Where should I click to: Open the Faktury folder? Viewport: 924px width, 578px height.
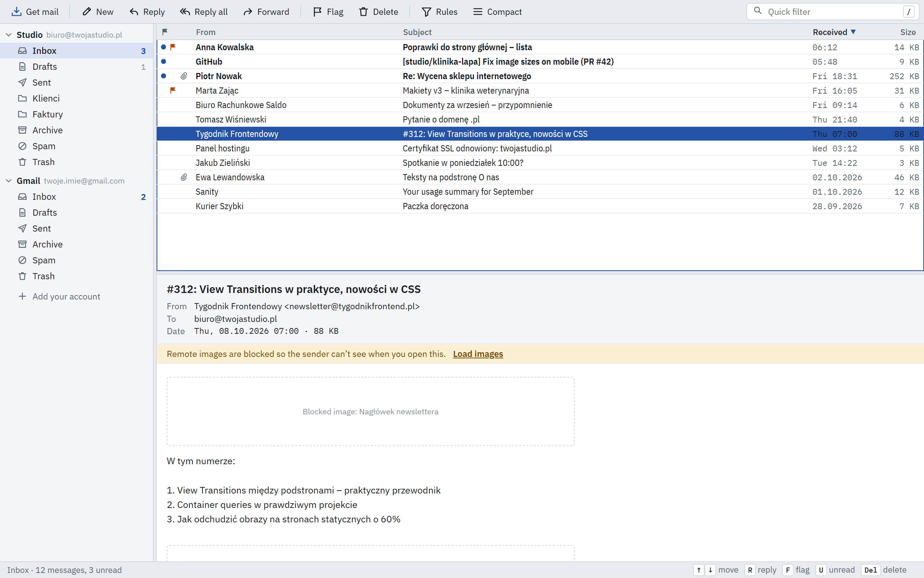click(x=77, y=114)
